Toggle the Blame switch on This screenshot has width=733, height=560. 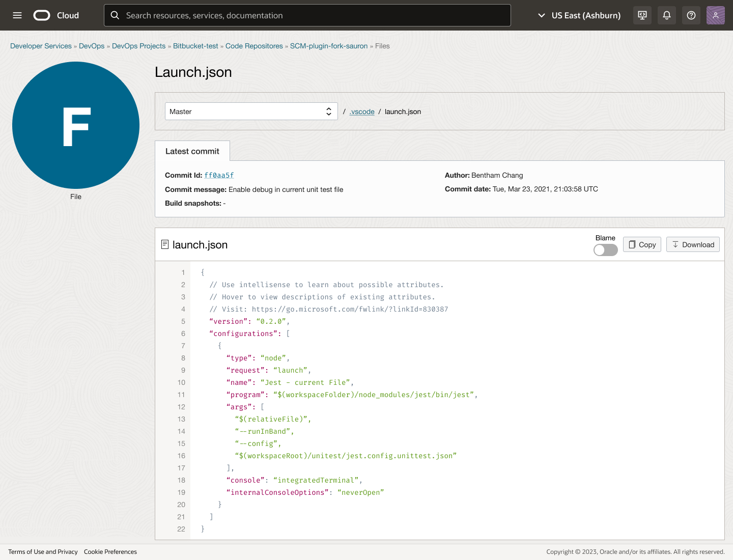[605, 250]
